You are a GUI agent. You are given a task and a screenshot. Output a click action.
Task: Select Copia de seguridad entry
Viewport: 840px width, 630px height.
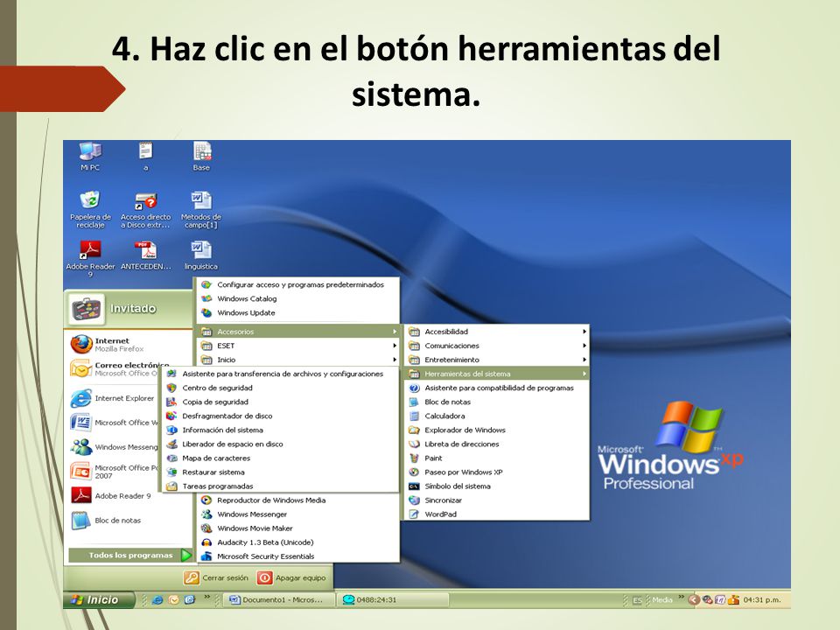point(280,402)
